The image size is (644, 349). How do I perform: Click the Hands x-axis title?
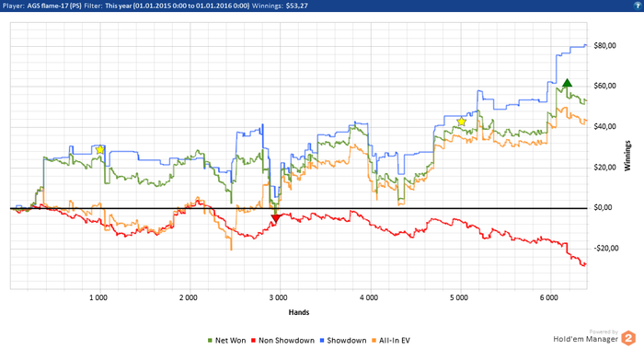click(299, 312)
